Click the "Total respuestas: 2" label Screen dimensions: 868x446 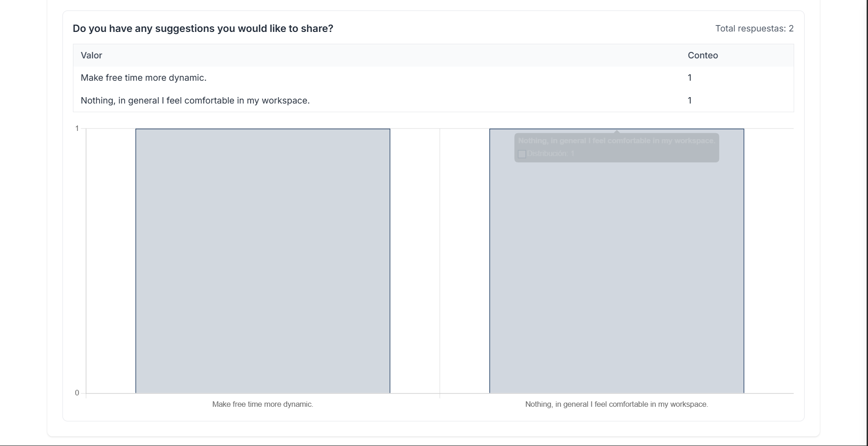point(754,28)
